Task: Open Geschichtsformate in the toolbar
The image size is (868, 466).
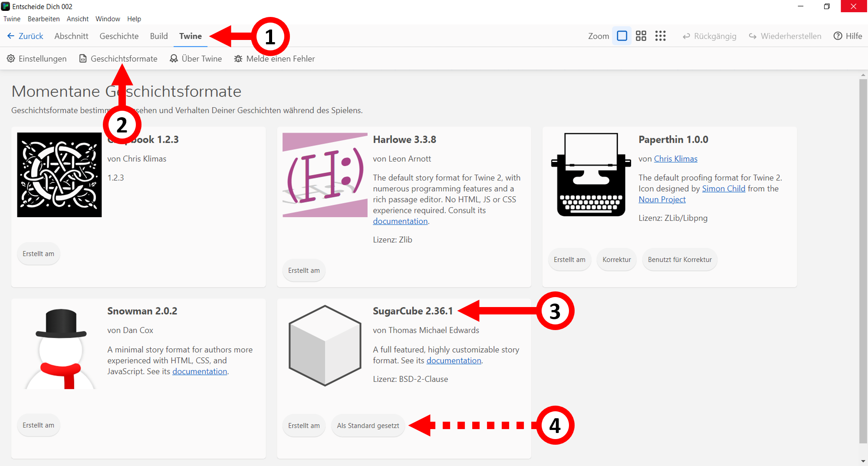Action: click(x=118, y=59)
